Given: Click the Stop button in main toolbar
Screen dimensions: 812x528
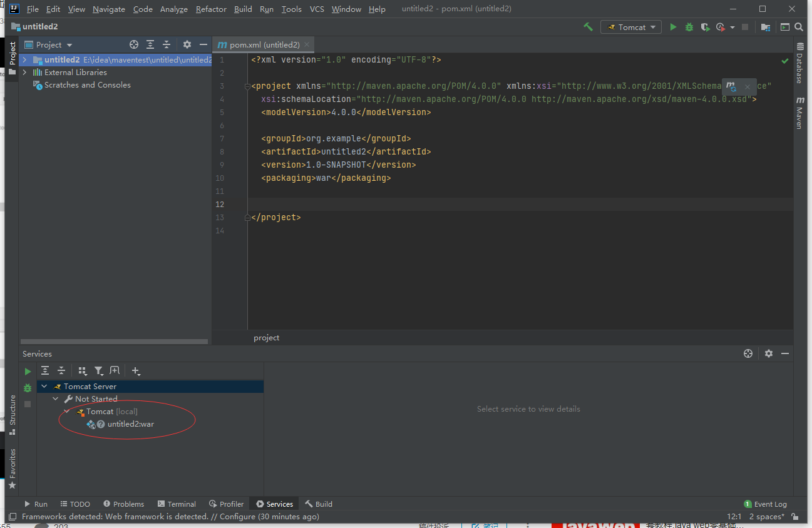Looking at the screenshot, I should 745,27.
